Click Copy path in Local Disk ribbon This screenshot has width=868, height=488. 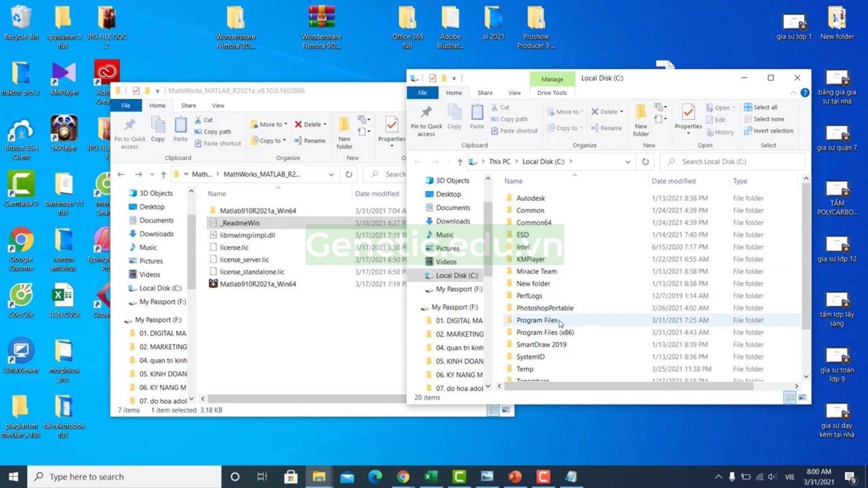(x=509, y=119)
